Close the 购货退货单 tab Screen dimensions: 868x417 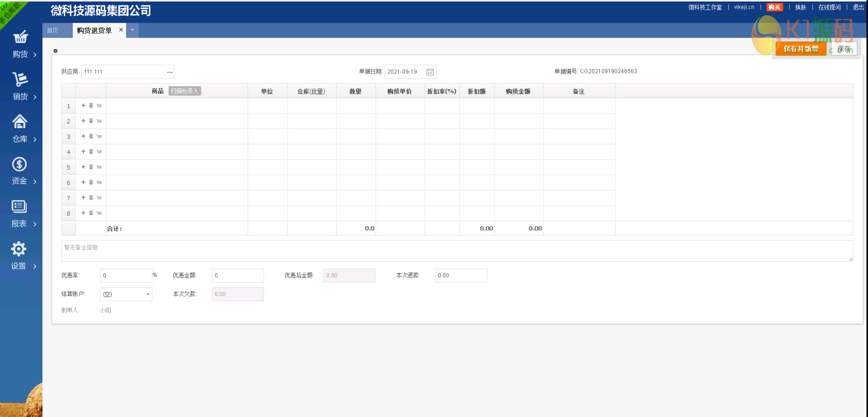(121, 30)
